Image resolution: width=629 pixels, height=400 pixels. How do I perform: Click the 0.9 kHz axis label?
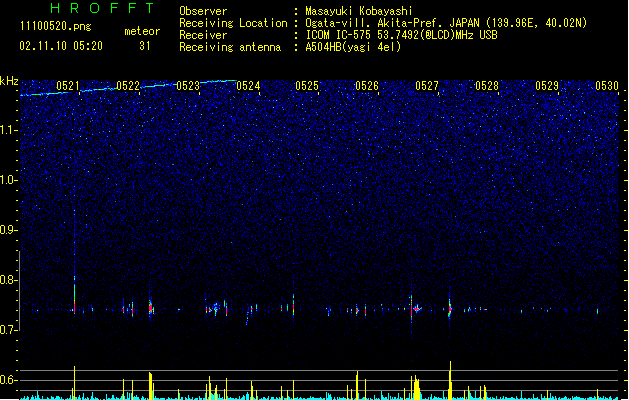coord(8,230)
